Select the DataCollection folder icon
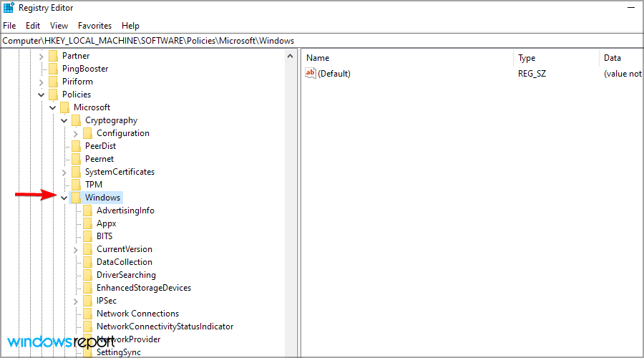Viewport: 644px width, 358px height. click(x=88, y=262)
